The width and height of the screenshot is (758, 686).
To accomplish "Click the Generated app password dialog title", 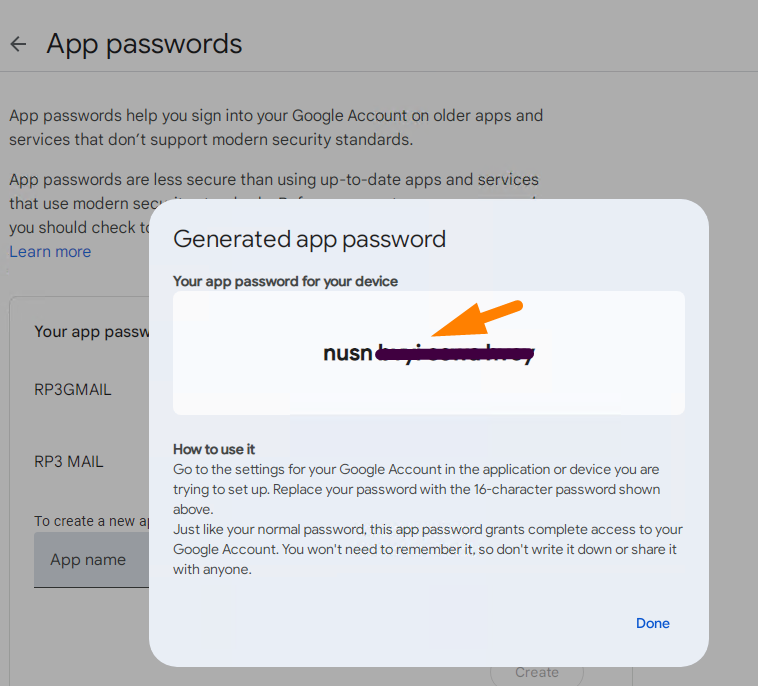I will click(x=309, y=239).
